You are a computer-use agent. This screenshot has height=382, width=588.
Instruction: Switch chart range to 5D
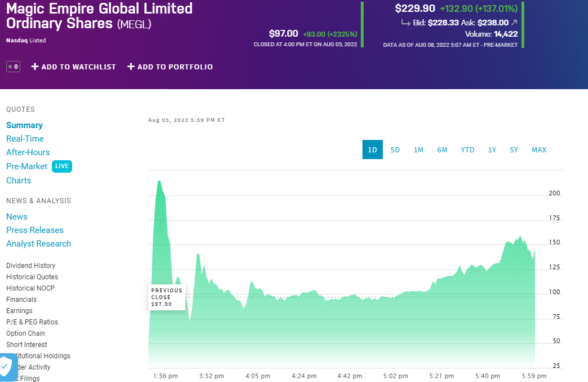395,150
